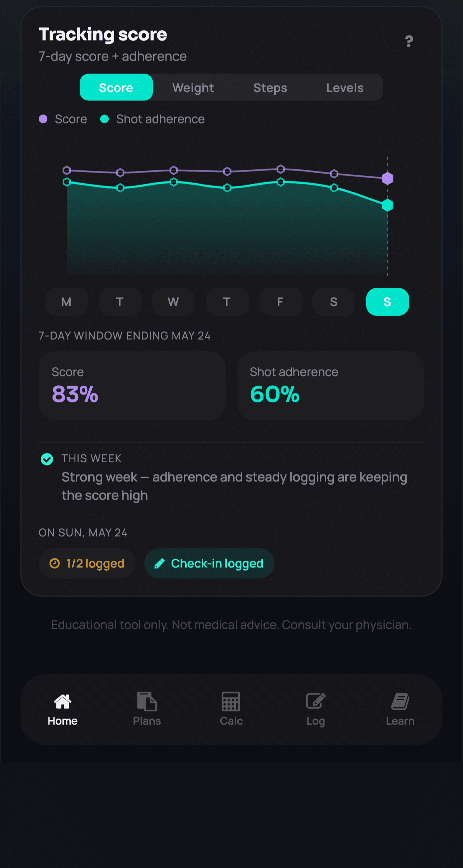Click Sunday's purple score data point
The width and height of the screenshot is (463, 868).
(388, 178)
